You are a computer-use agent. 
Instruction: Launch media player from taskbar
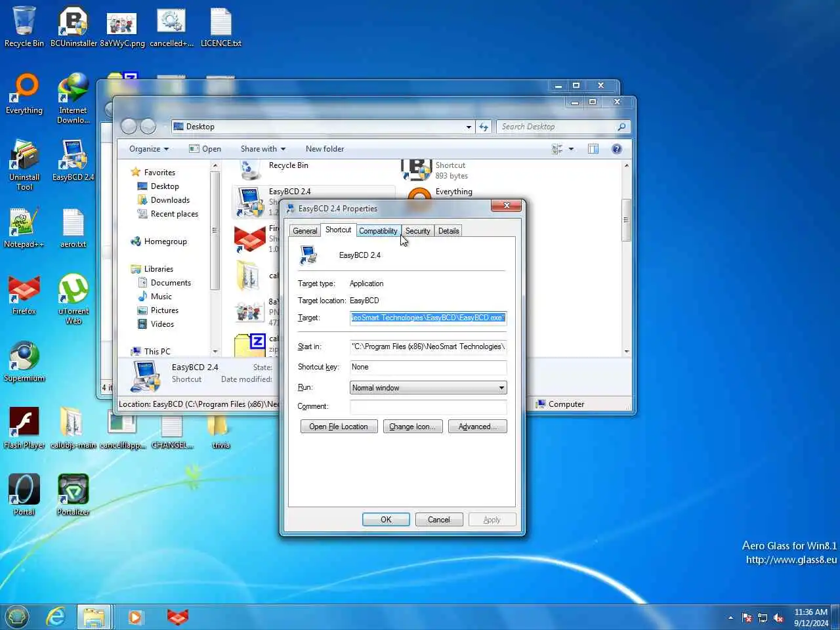point(135,617)
